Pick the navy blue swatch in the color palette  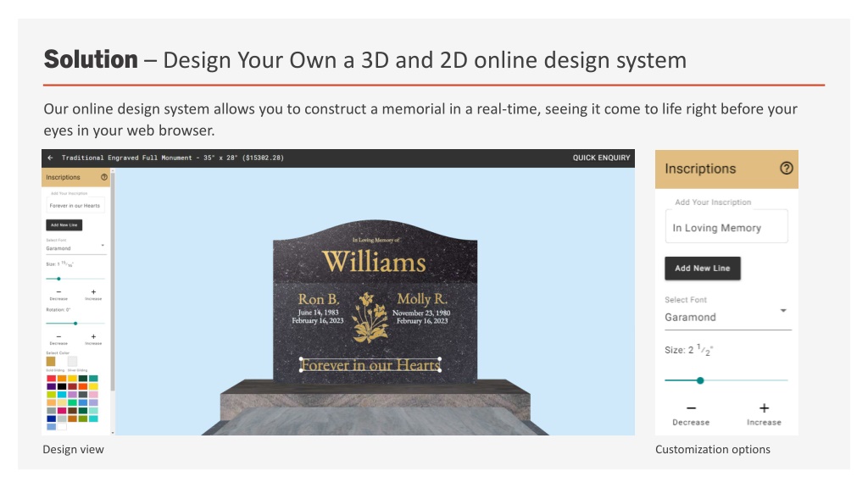pyautogui.click(x=52, y=419)
